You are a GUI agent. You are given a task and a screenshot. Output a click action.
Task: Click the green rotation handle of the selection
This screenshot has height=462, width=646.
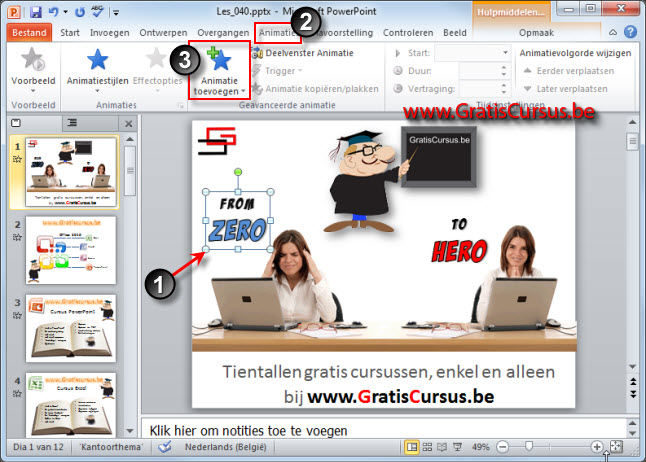click(238, 172)
